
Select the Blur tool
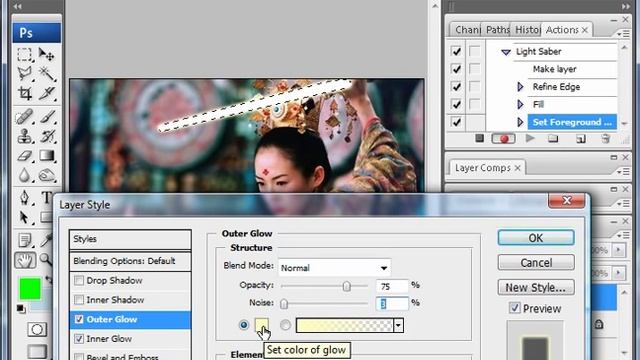coord(25,176)
